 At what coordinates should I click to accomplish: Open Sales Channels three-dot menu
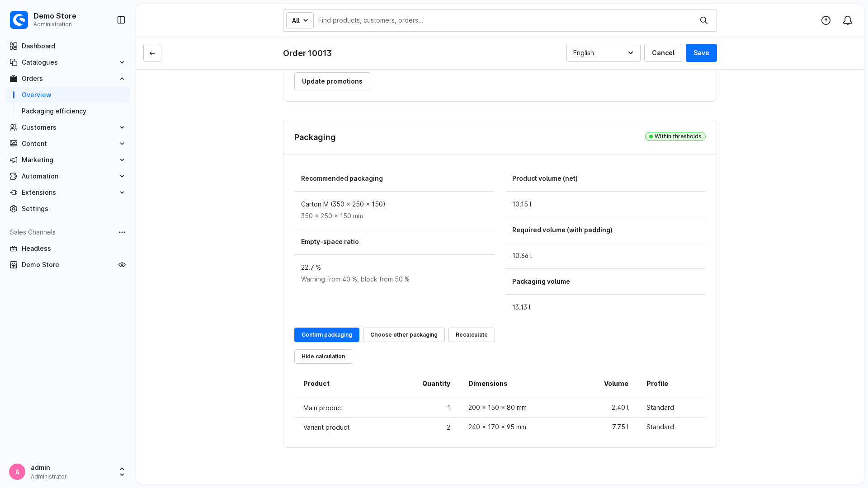pos(122,232)
